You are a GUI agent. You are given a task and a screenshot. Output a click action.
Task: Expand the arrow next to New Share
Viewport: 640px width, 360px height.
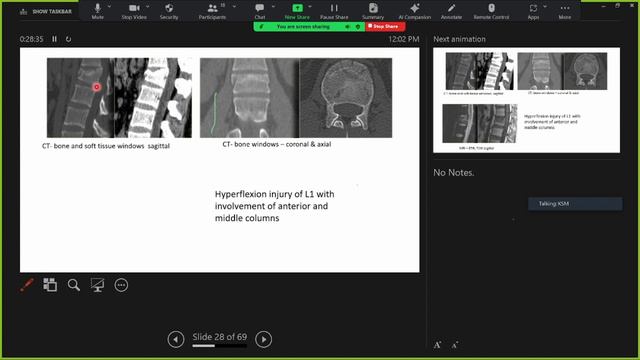(310, 7)
